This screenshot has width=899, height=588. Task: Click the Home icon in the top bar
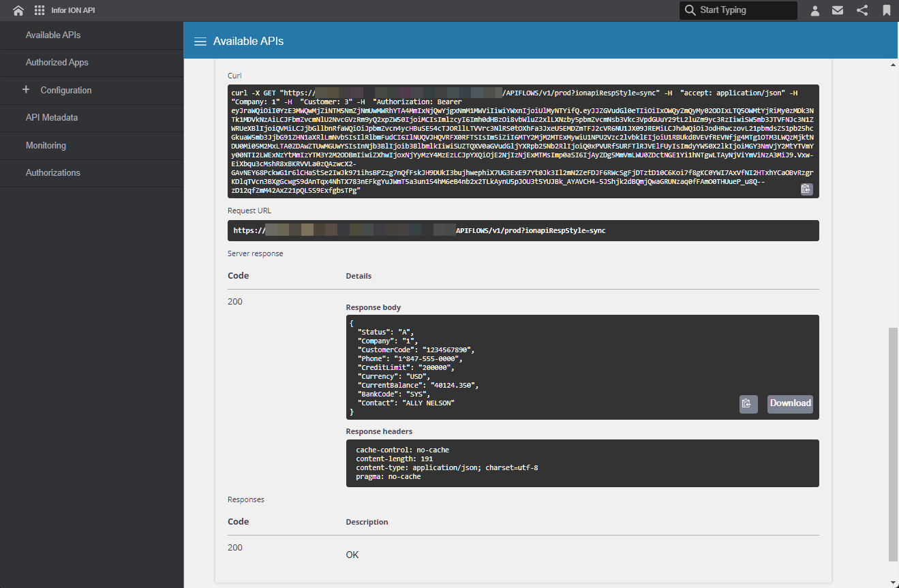coord(18,10)
